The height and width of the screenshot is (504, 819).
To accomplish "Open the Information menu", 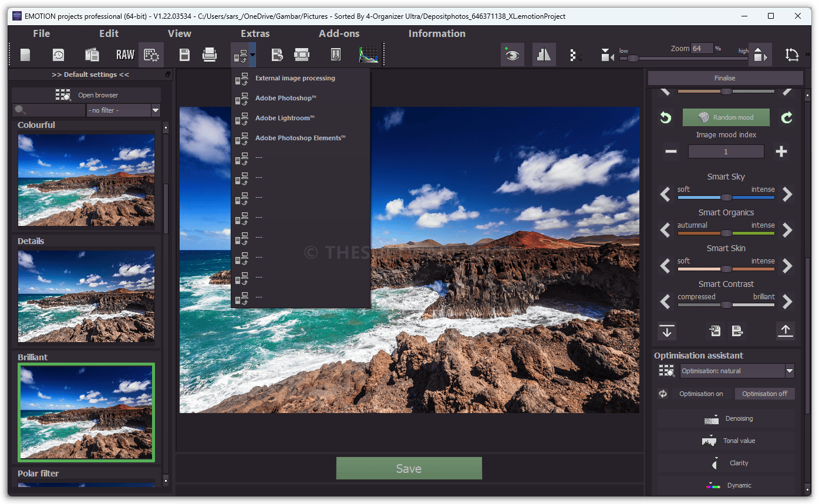I will (x=437, y=33).
